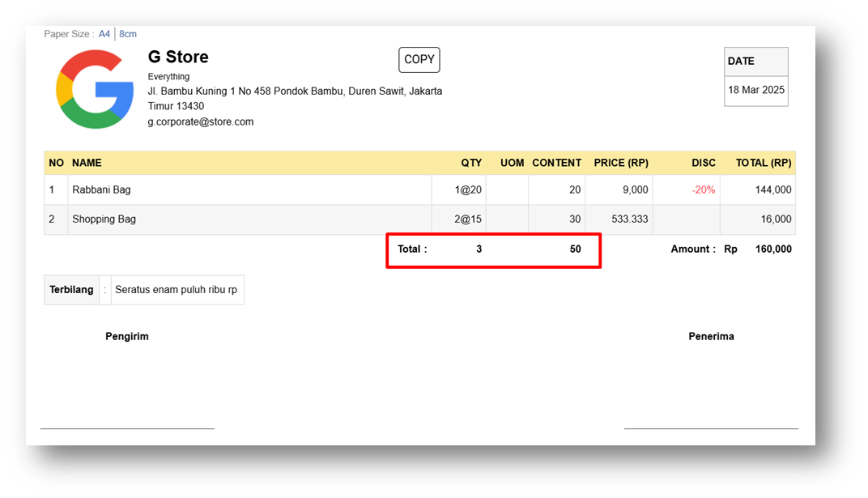
Task: Click the row total 16,000
Action: [x=777, y=219]
